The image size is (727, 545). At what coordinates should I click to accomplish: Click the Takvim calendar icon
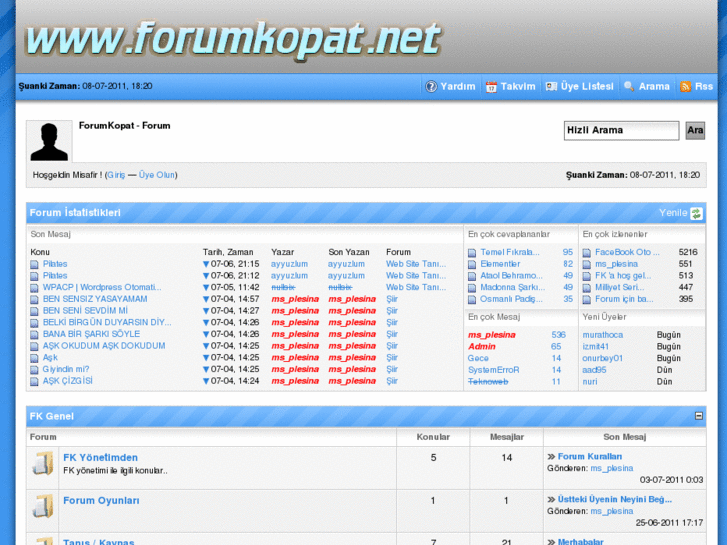click(491, 87)
